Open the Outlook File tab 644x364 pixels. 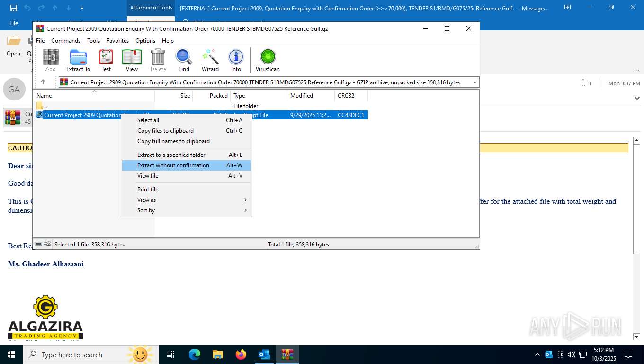pos(14,23)
